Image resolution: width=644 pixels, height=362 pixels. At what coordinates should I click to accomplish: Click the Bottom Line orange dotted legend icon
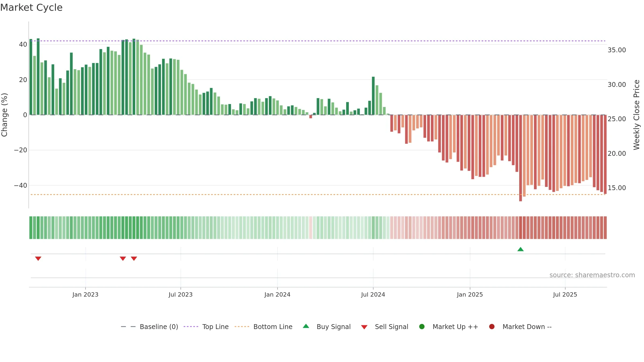(x=242, y=327)
